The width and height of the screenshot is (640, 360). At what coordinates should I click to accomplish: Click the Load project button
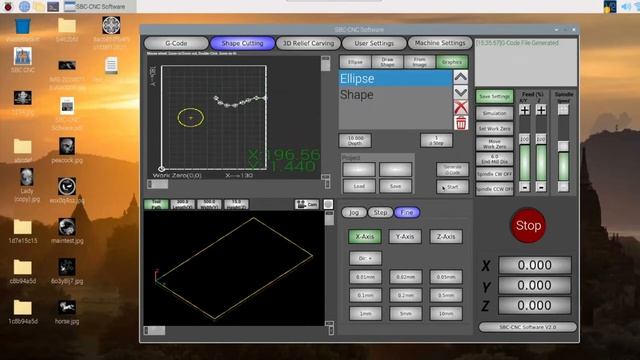pos(359,186)
